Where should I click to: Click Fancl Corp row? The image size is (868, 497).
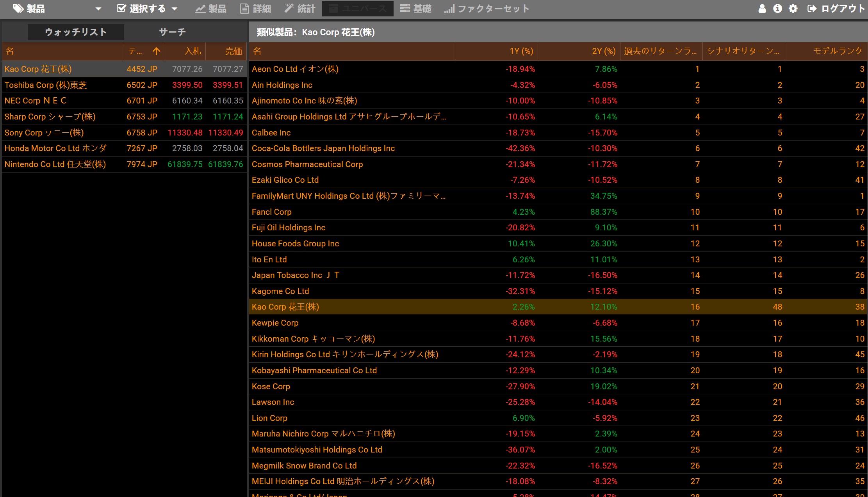[x=558, y=212]
